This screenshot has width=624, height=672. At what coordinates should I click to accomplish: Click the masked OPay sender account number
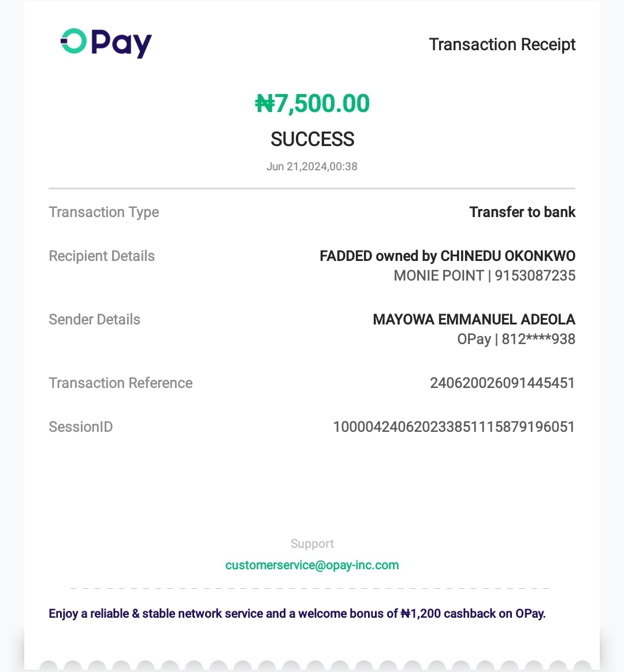click(516, 339)
